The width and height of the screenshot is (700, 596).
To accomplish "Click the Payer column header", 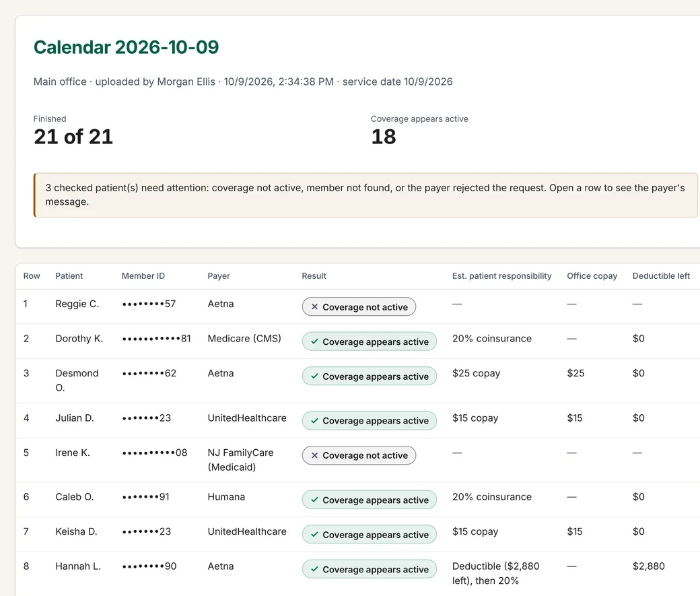I will 219,276.
